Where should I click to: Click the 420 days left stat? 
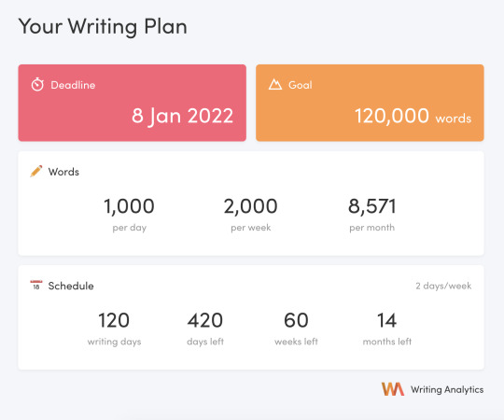coord(205,329)
